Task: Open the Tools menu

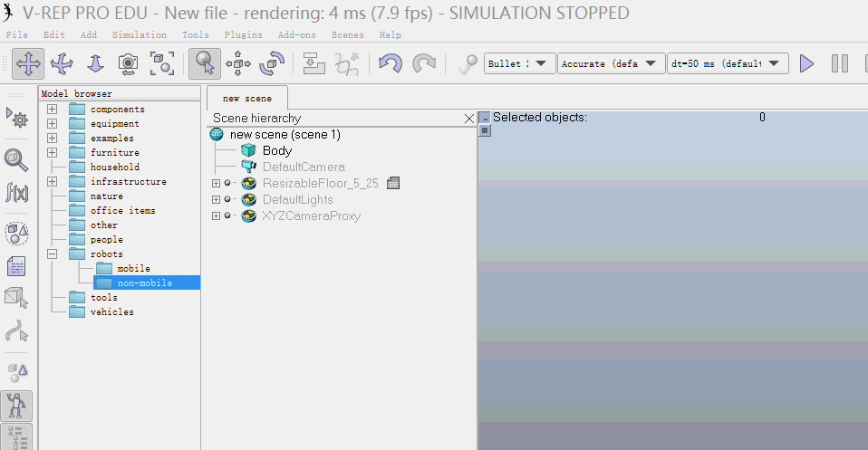Action: (196, 35)
